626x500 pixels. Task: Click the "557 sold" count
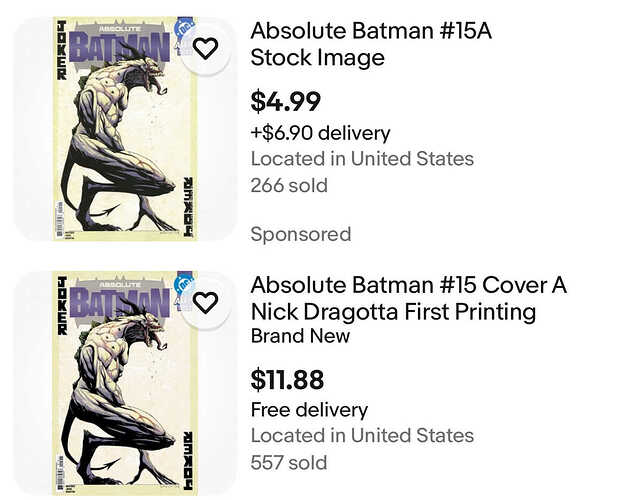tap(289, 462)
